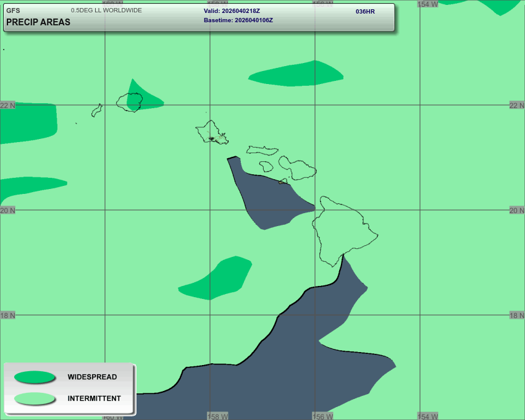Click the 036HR forecast hour label

pos(365,12)
